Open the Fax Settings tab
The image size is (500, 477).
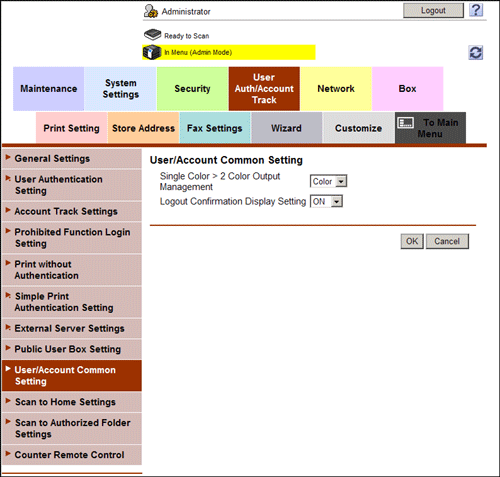(215, 128)
